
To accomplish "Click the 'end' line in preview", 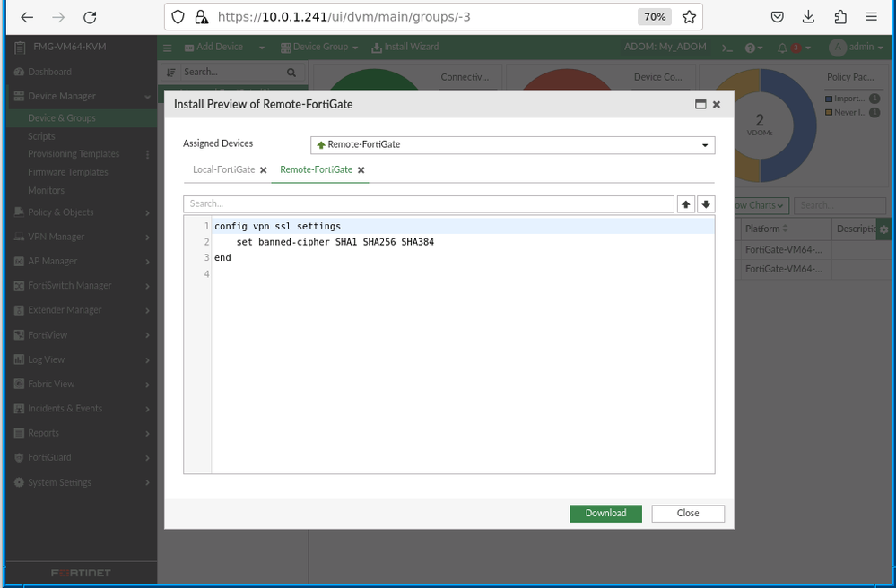I will point(222,258).
